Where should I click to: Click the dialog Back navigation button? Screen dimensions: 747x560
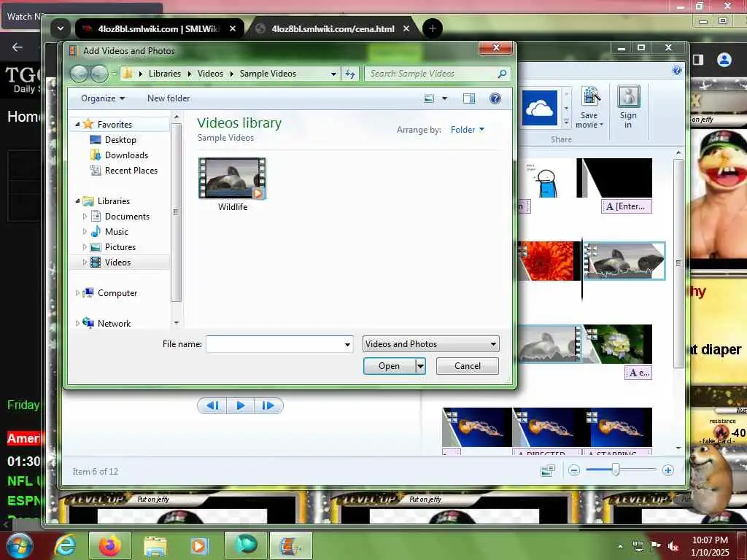point(79,74)
